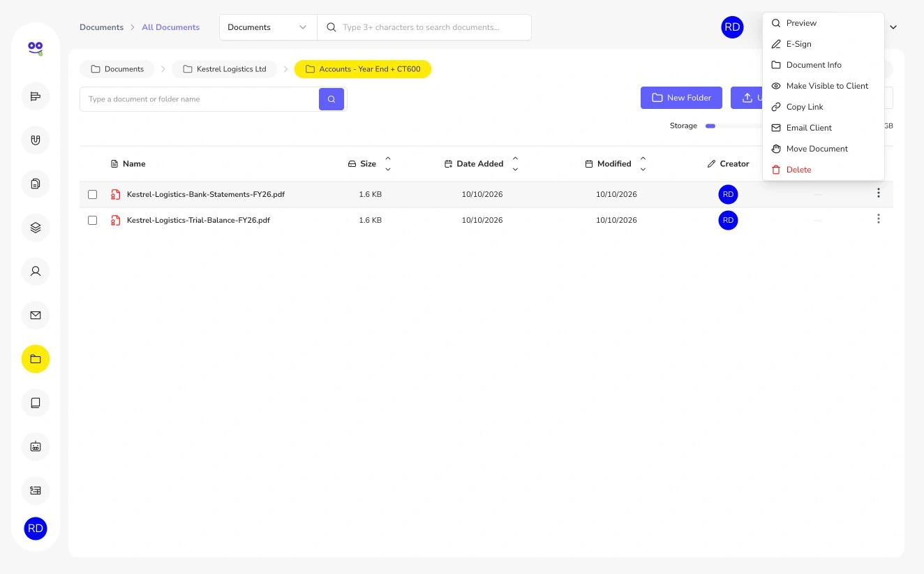
Task: Choose Make Visible to Client in menu
Action: tap(824, 86)
